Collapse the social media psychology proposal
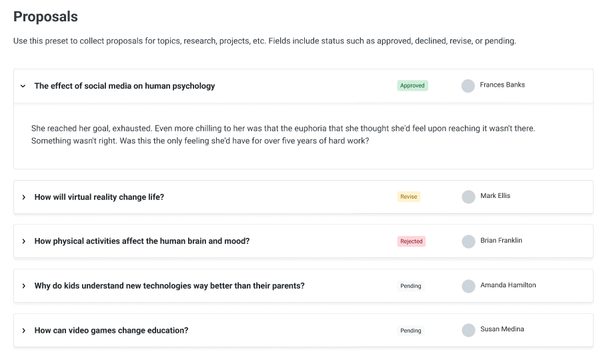Image resolution: width=613 pixels, height=364 pixels. 23,86
